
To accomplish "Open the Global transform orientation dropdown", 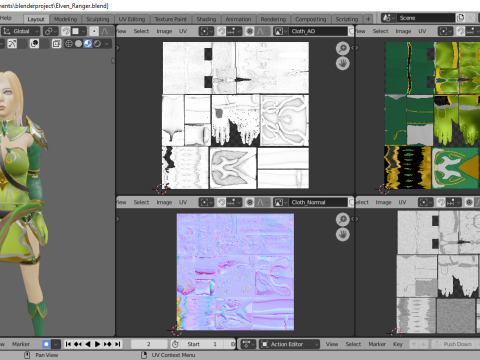I will click(21, 31).
